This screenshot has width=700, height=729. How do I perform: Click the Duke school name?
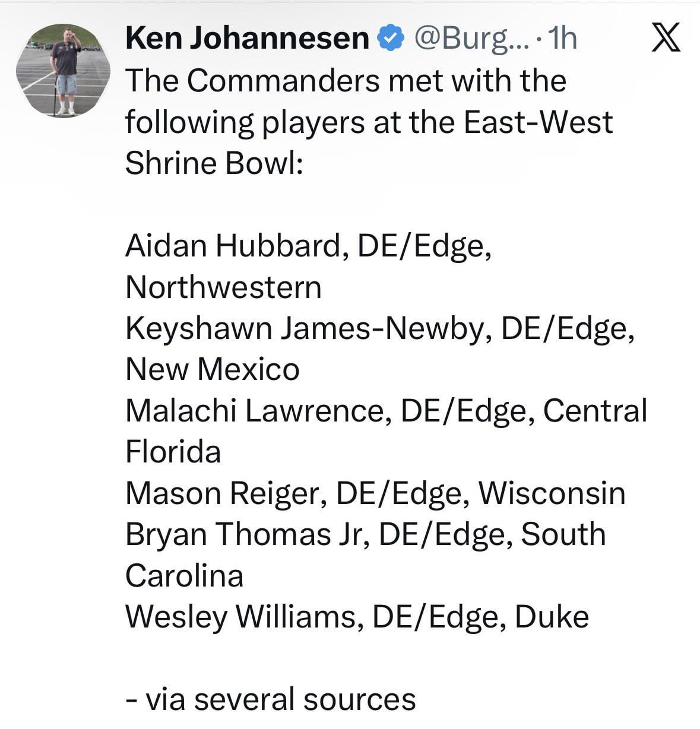552,616
